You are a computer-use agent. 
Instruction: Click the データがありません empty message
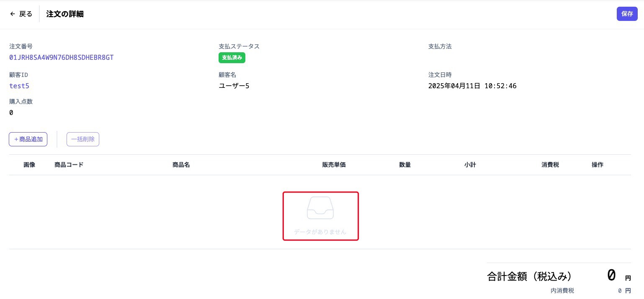(320, 232)
